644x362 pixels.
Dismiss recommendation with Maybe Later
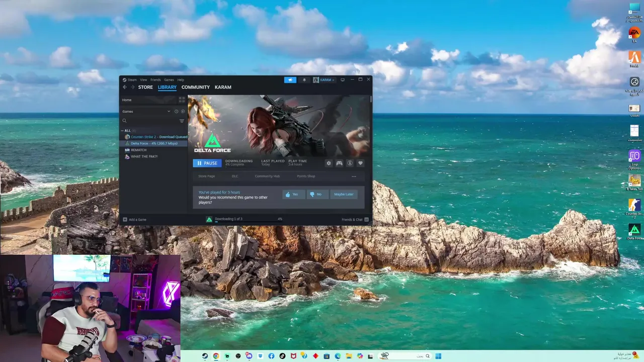click(x=344, y=194)
